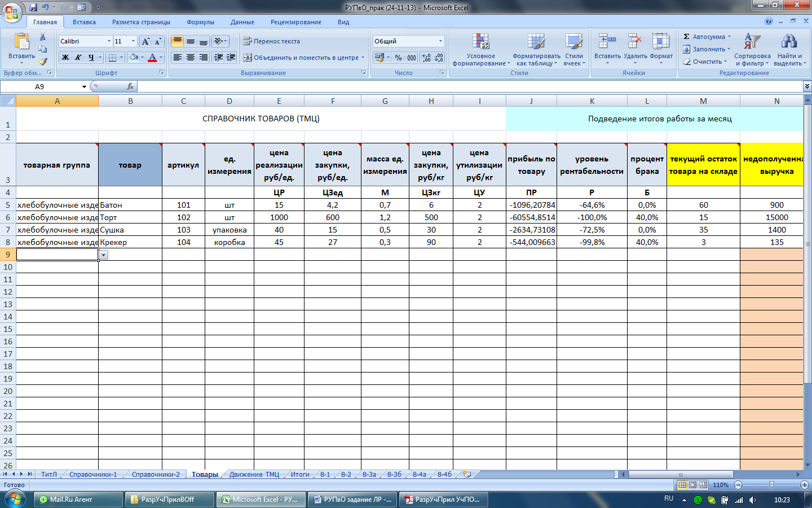This screenshot has width=812, height=508.
Task: Switch to the Справочники-1 sheet tab
Action: point(93,475)
